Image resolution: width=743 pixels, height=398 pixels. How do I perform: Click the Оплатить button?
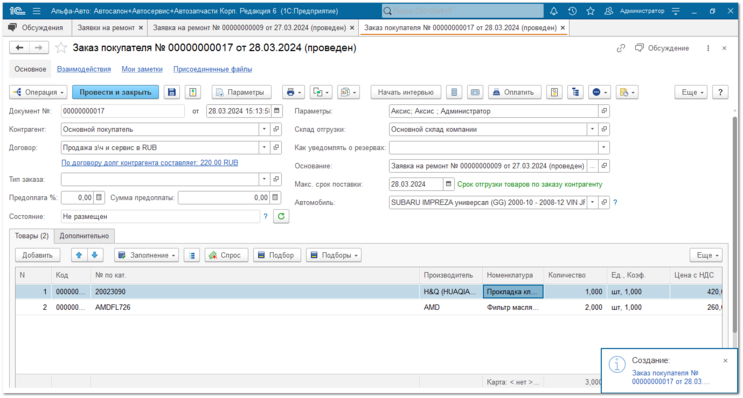(x=515, y=92)
